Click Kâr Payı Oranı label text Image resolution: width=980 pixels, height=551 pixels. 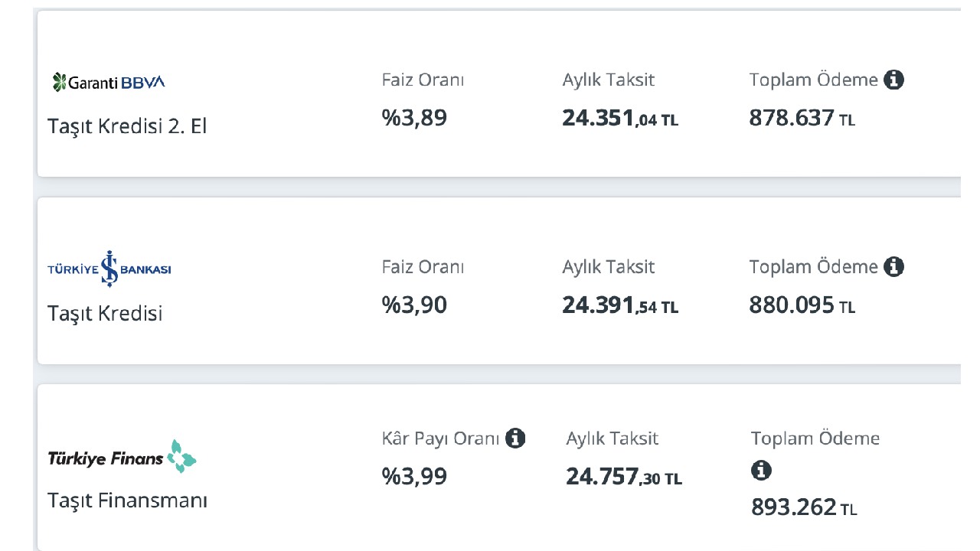[x=440, y=439]
